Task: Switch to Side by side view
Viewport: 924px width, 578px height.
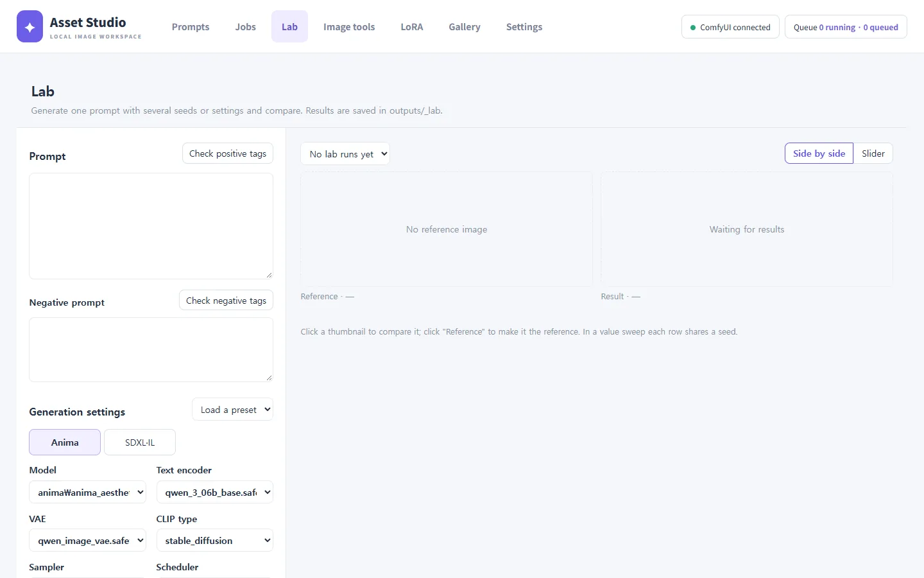Action: pos(819,153)
